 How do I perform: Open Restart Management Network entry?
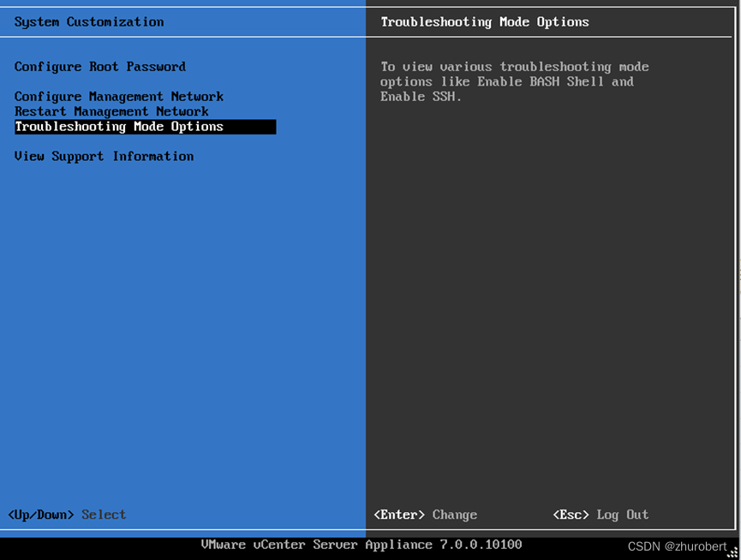[111, 111]
